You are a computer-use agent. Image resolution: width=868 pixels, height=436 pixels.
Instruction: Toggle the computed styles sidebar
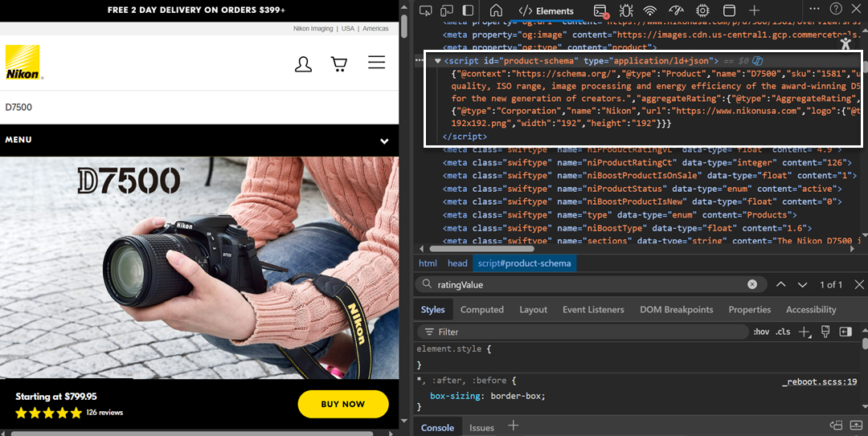(845, 332)
